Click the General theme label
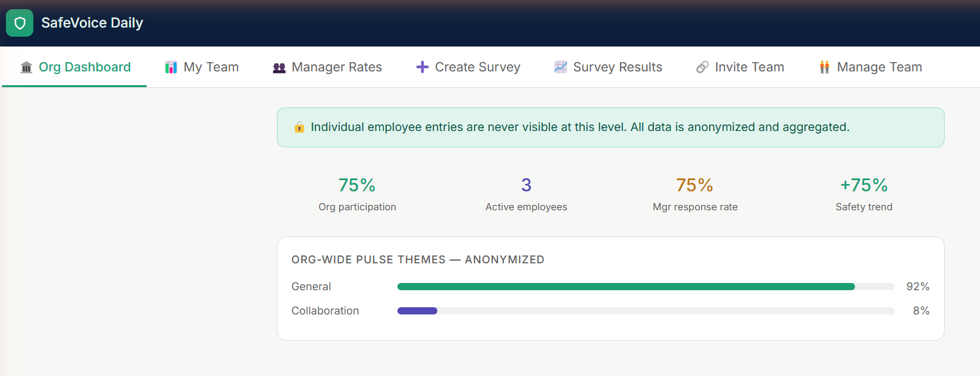 (x=312, y=286)
